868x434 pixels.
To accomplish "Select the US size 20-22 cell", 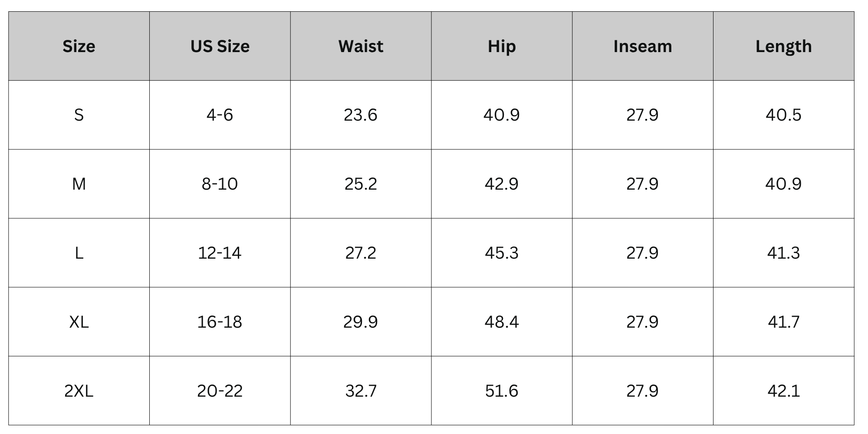I will (x=220, y=391).
